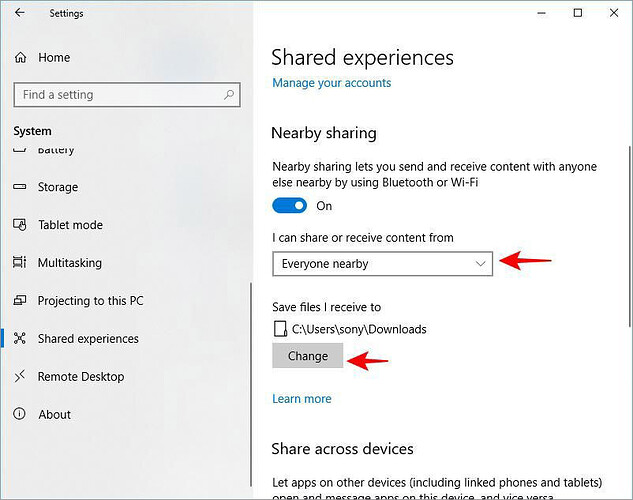The image size is (633, 500).
Task: Close the Settings window
Action: tap(614, 13)
